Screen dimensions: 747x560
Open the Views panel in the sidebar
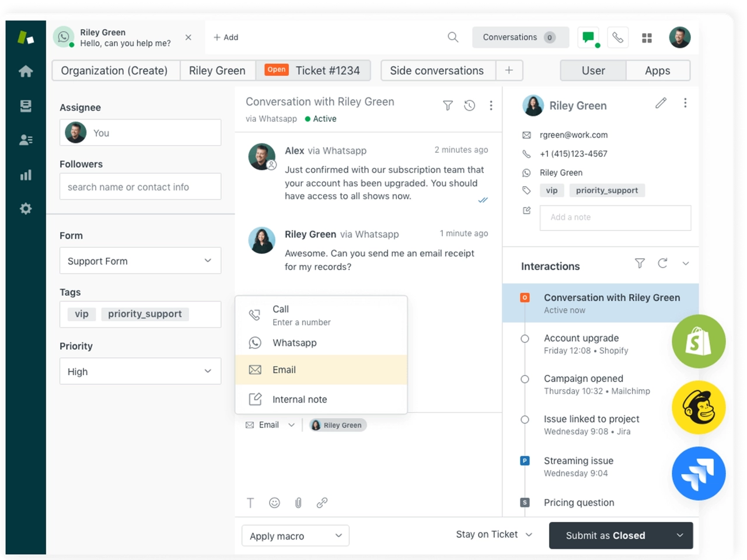26,106
